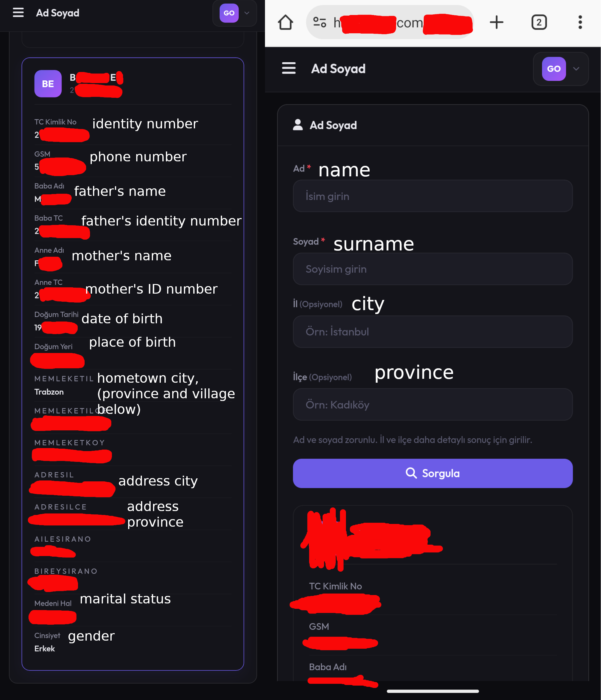Viewport: 601px width, 700px height.
Task: Click the person icon in Ad Soyad card
Action: pyautogui.click(x=298, y=125)
